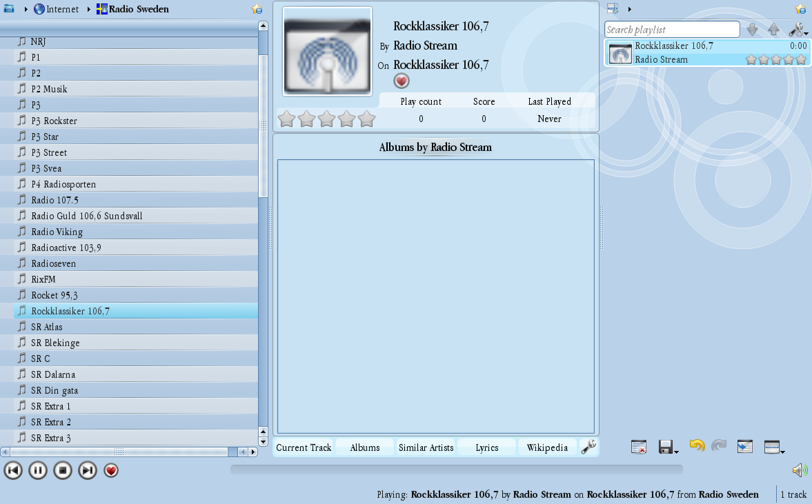Open the Radio Sweden breadcrumb

pos(132,9)
